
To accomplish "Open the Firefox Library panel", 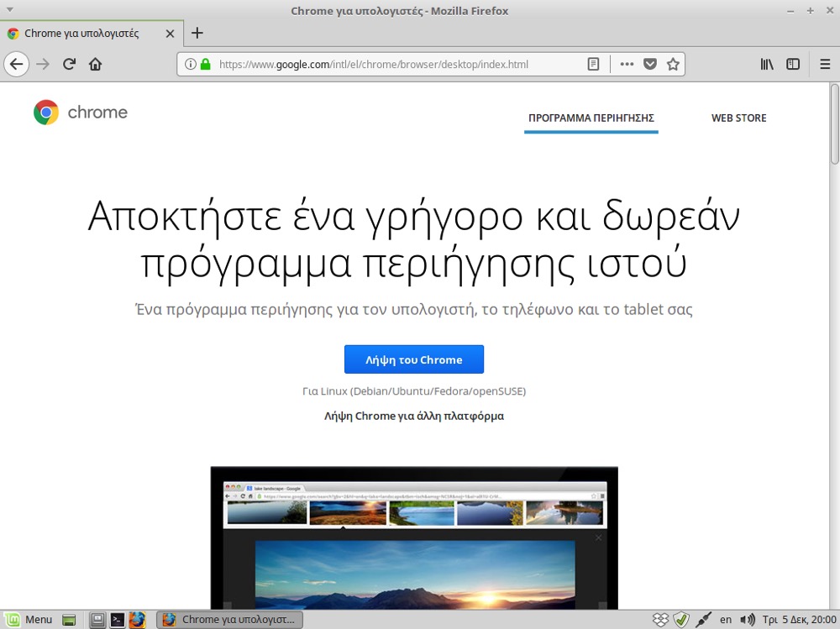I will pyautogui.click(x=767, y=65).
